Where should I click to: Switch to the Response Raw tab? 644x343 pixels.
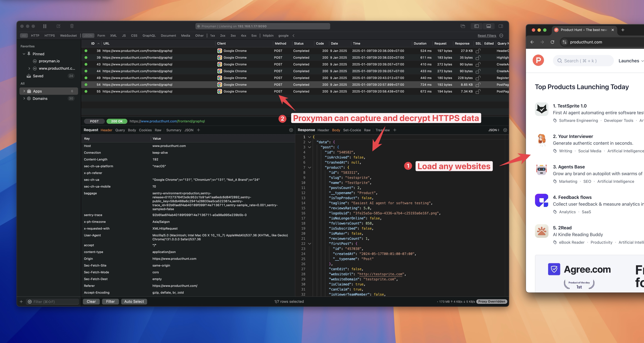coord(367,130)
